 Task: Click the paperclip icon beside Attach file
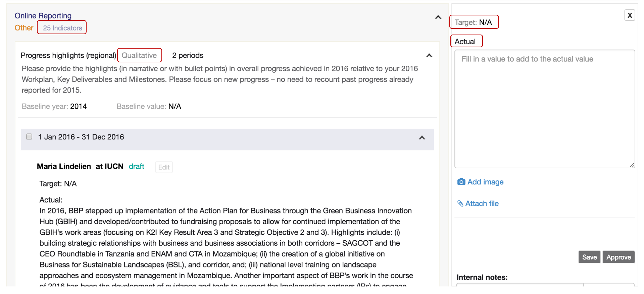point(460,203)
